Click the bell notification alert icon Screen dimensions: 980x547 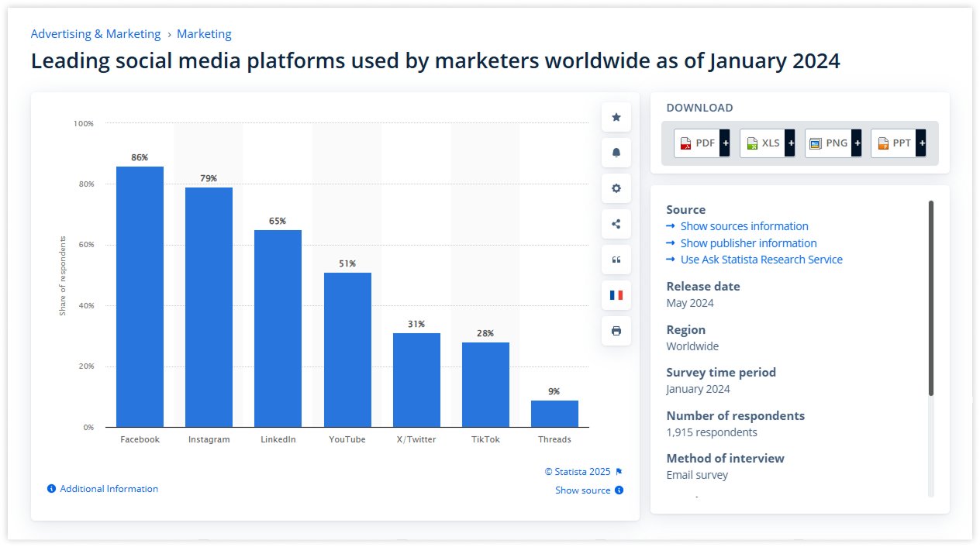616,153
